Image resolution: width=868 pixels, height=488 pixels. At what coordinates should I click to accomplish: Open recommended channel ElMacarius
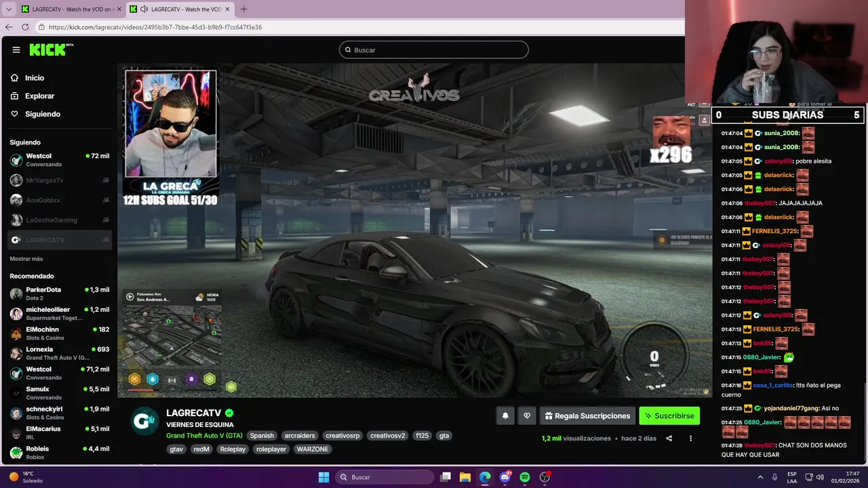click(60, 432)
